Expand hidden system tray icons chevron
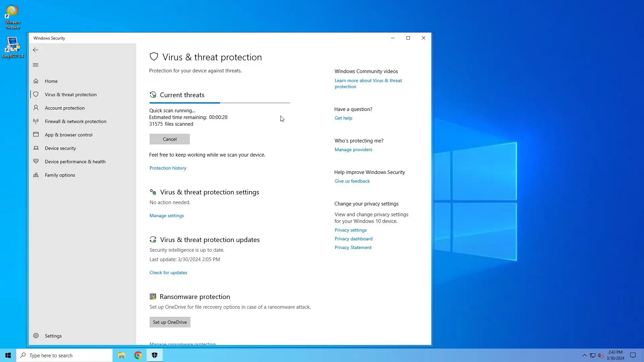The width and height of the screenshot is (644, 362). click(x=584, y=355)
